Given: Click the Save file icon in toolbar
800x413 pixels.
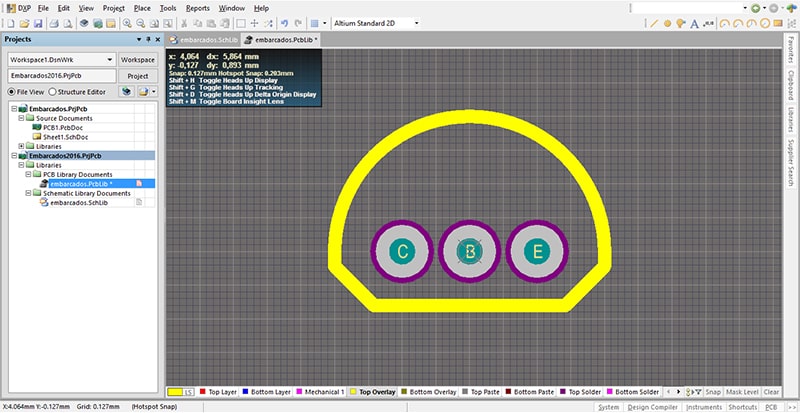Looking at the screenshot, I should click(38, 22).
